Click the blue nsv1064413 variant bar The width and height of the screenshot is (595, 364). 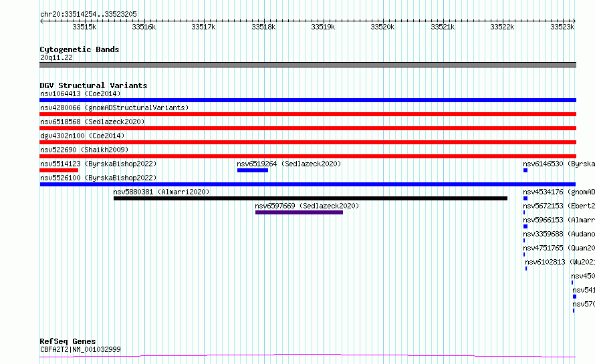coord(308,100)
